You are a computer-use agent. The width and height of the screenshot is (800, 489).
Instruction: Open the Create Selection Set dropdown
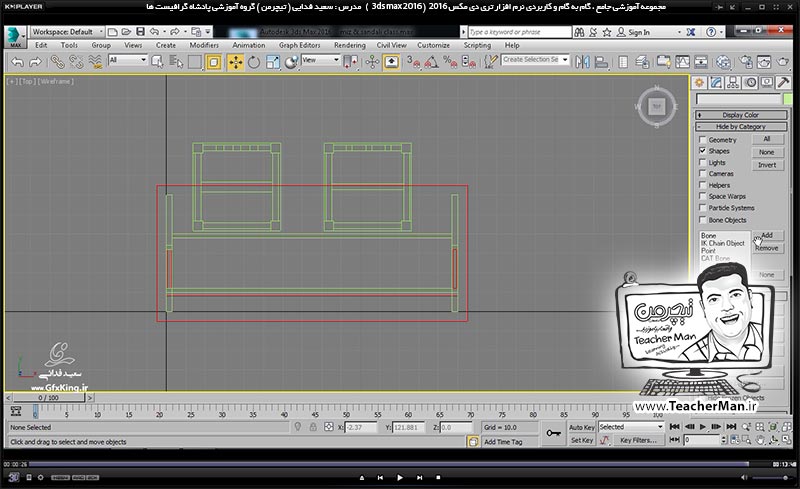535,60
